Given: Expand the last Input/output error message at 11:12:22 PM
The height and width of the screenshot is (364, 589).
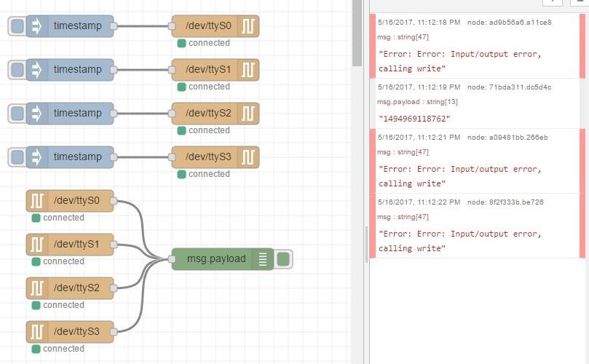Looking at the screenshot, I should [459, 241].
